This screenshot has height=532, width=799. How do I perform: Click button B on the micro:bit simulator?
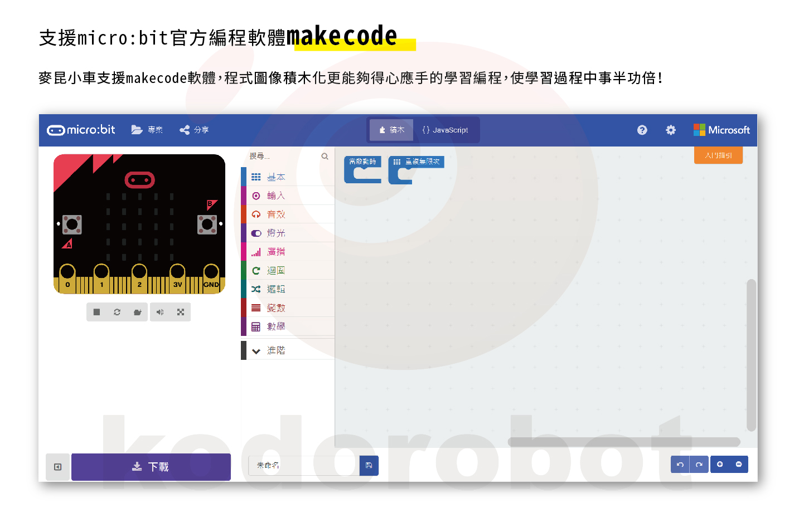tap(207, 224)
